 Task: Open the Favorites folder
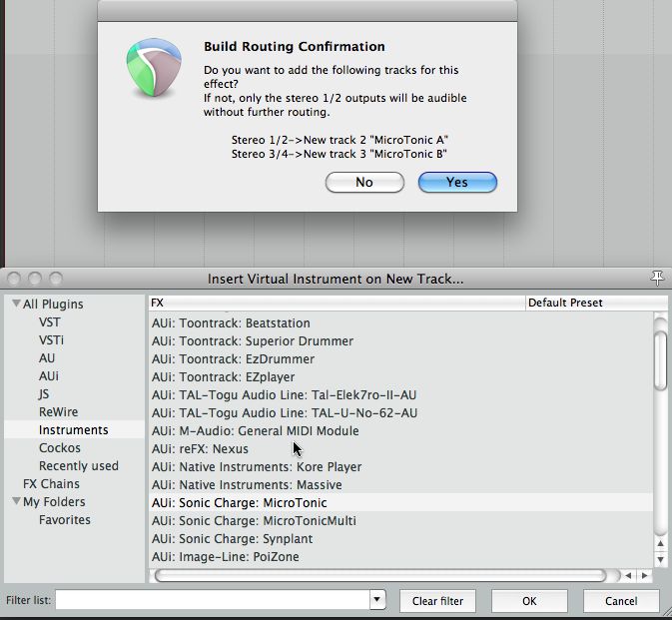65,520
